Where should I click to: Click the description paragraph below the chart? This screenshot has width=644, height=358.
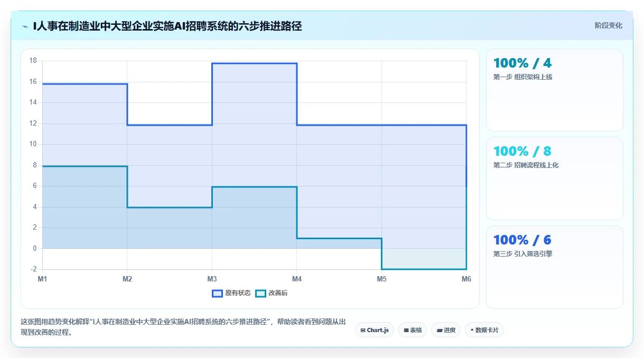coord(183,327)
